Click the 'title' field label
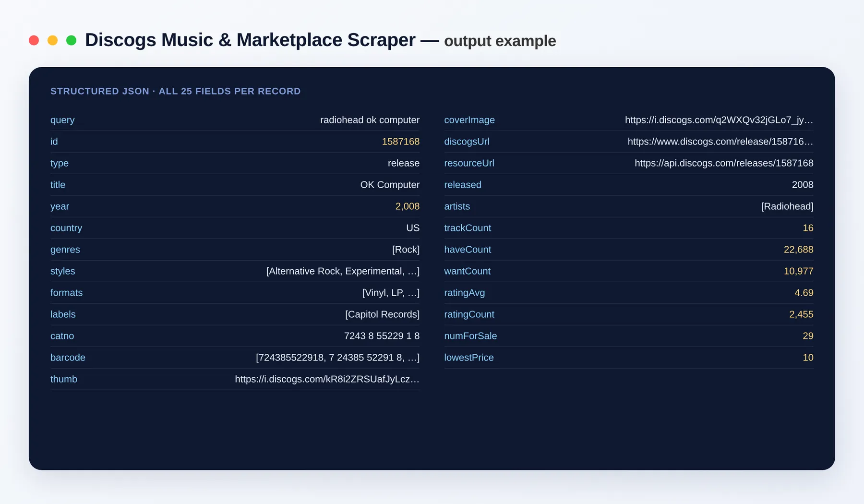 coord(58,185)
